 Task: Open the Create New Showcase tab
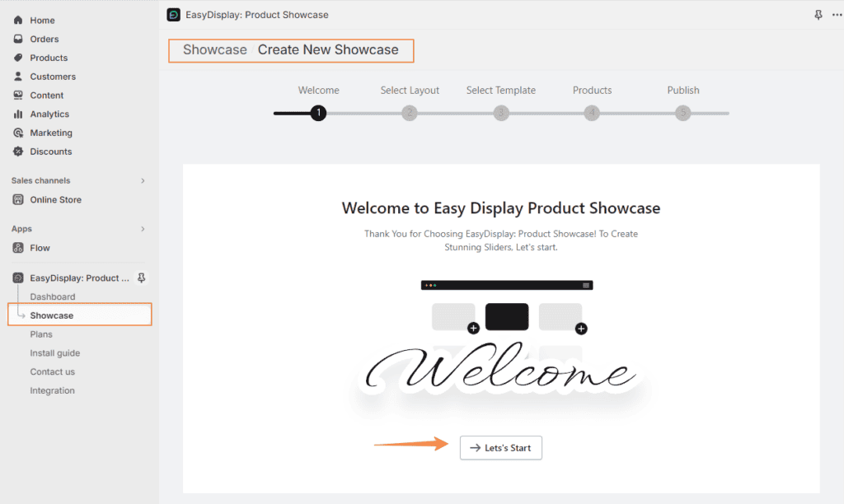point(330,49)
